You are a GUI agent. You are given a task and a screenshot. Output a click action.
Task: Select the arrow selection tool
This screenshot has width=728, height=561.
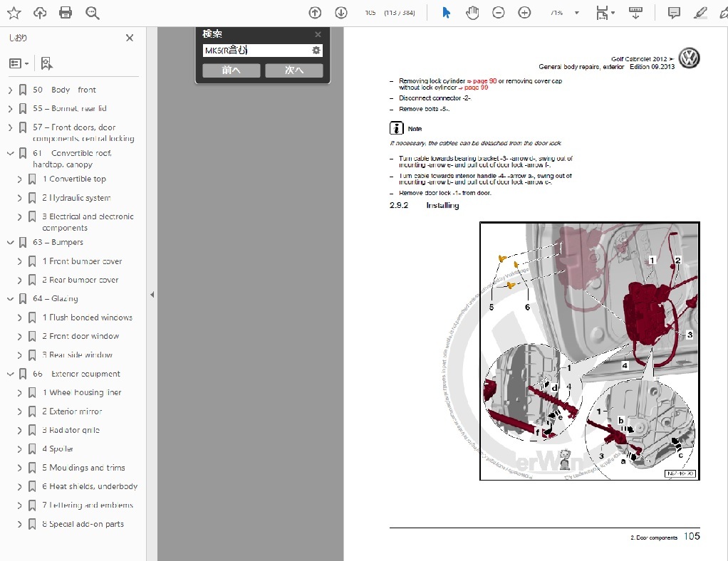(x=446, y=13)
